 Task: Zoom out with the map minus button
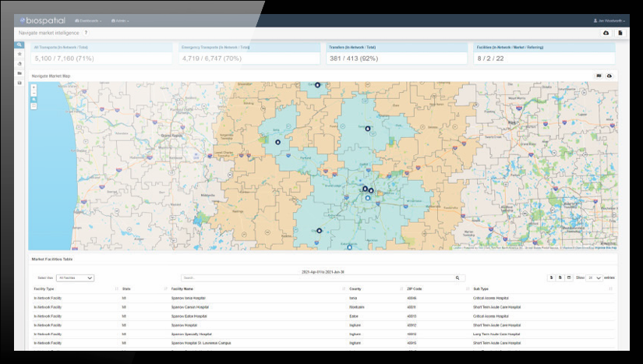(34, 93)
